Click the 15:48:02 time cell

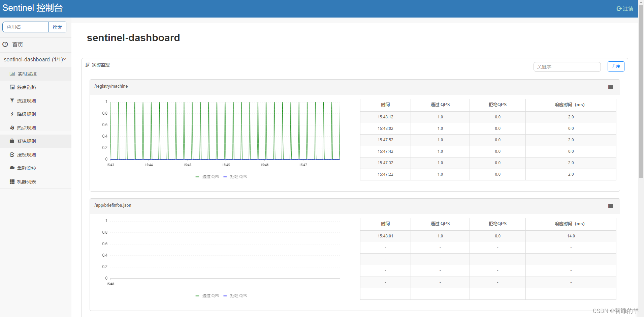[x=385, y=128]
